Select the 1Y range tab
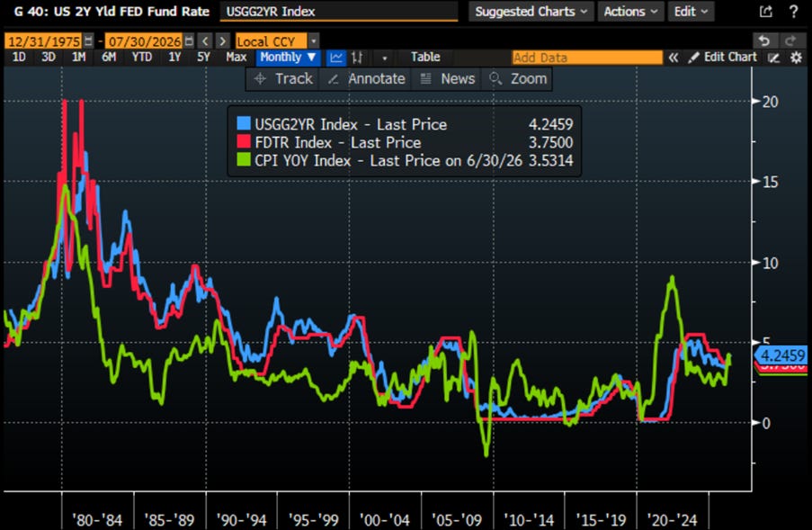Screen dimensions: 812x530 coord(174,57)
